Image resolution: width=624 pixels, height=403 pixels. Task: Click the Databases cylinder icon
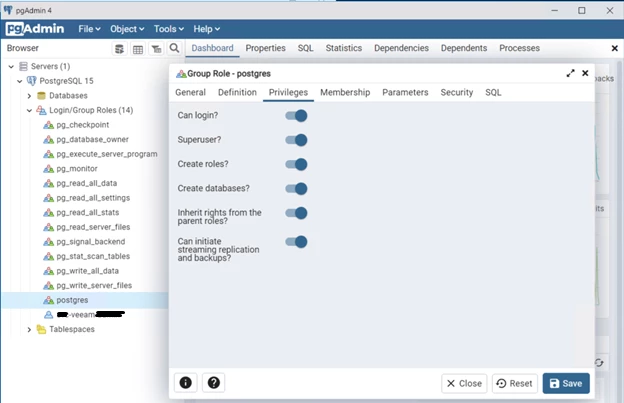tap(41, 95)
